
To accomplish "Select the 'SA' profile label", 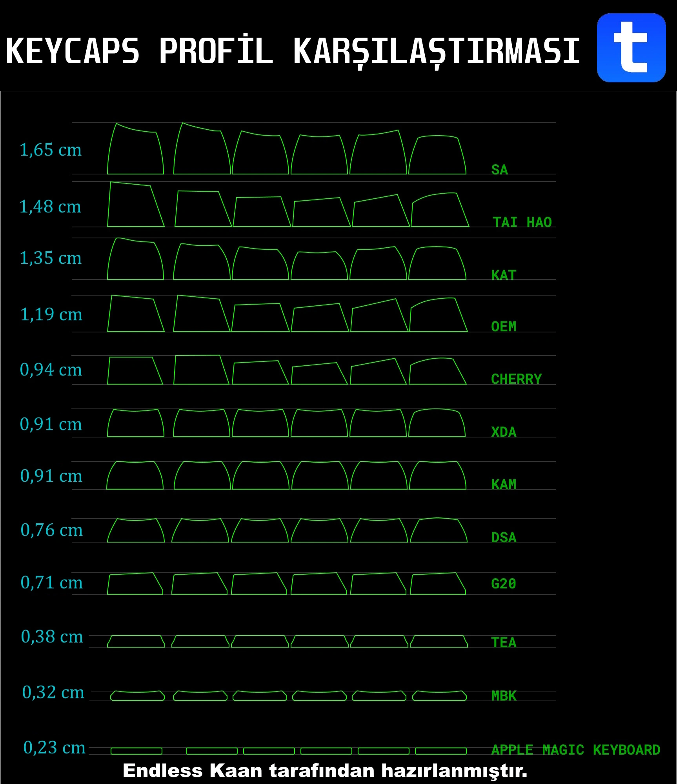I will pos(499,170).
